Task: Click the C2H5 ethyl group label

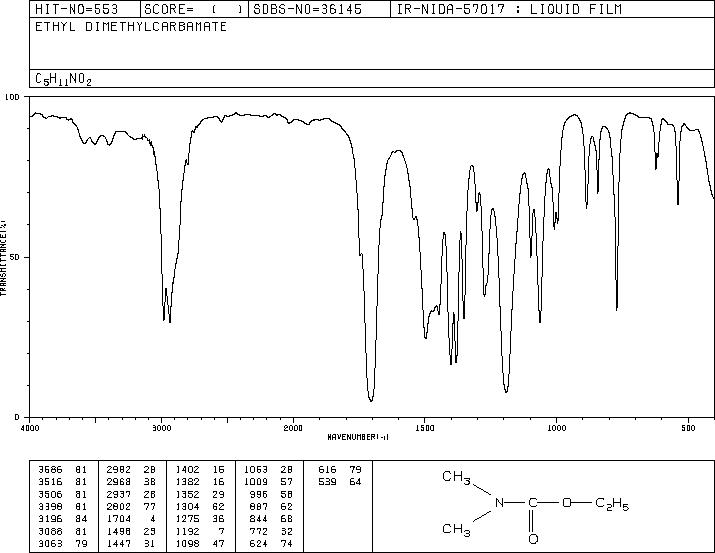Action: pos(612,504)
